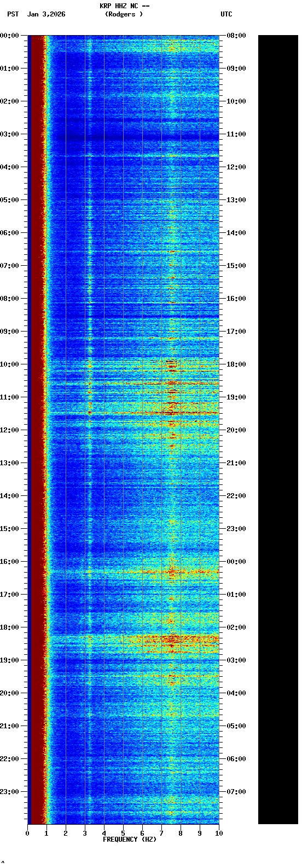Select '18:00' on the PST axis
The height and width of the screenshot is (868, 302).
pyautogui.click(x=10, y=627)
